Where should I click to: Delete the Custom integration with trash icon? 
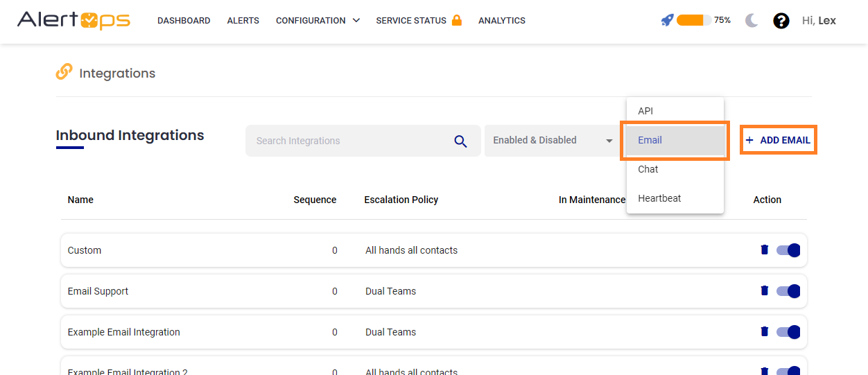[x=765, y=250]
